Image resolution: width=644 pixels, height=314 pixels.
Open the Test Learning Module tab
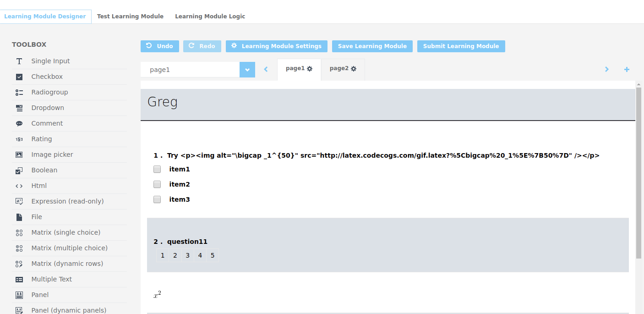(130, 17)
